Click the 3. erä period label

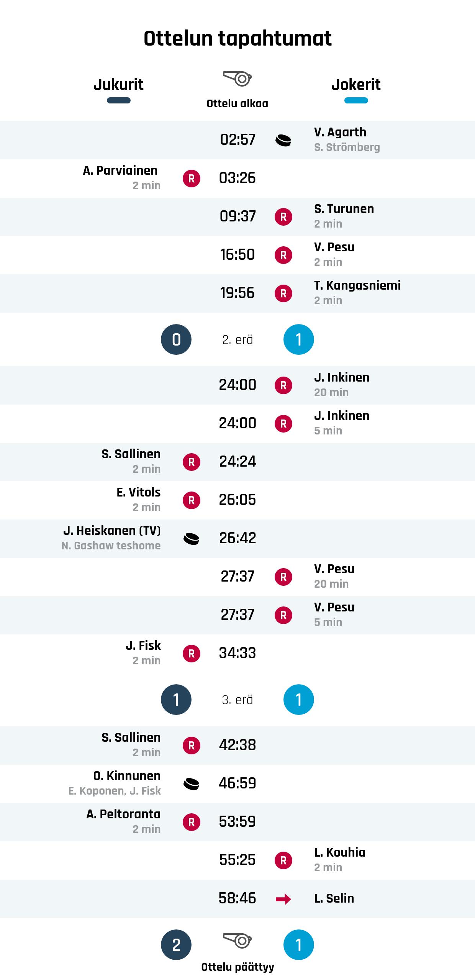click(237, 700)
